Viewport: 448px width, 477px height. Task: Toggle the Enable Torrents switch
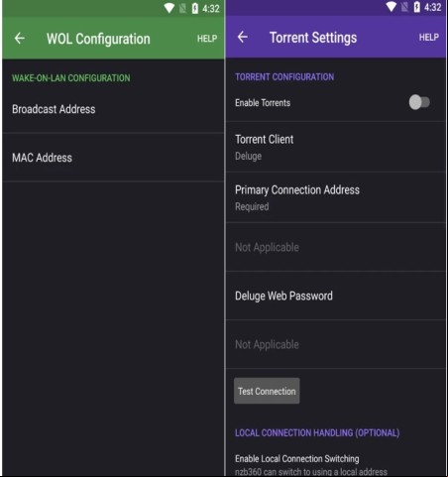click(419, 102)
